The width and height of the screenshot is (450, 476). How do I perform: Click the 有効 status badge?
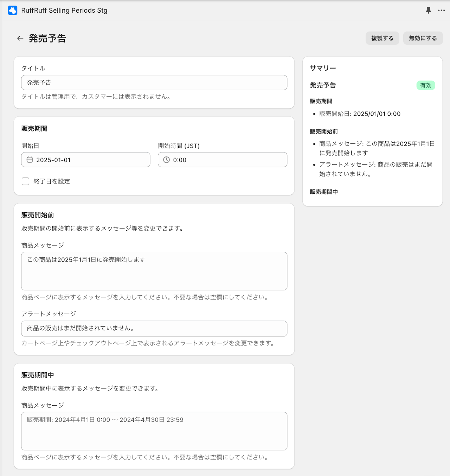[x=426, y=85]
